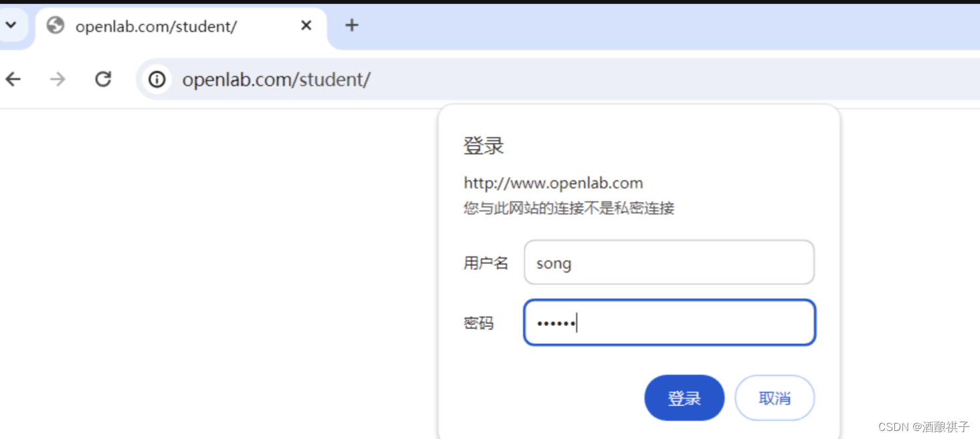Click the globe favicon on the openlab.com tab
This screenshot has height=439, width=980.
55,26
